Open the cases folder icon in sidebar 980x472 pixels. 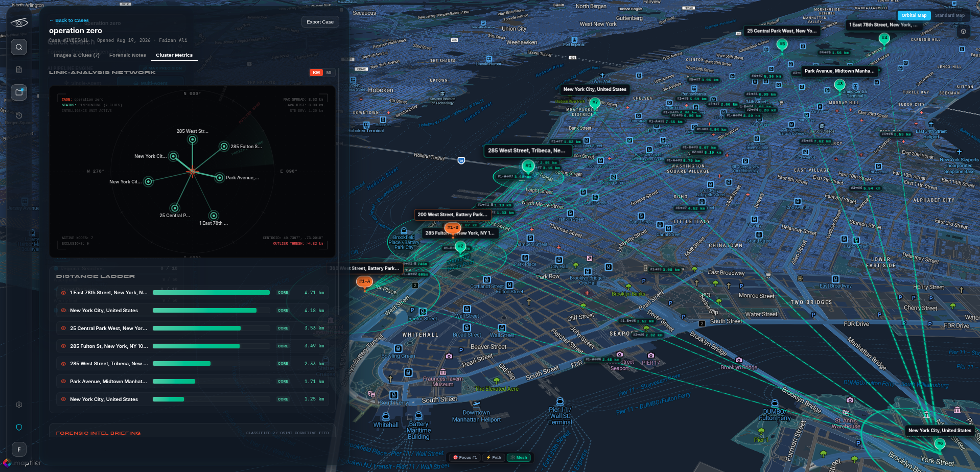coord(19,92)
